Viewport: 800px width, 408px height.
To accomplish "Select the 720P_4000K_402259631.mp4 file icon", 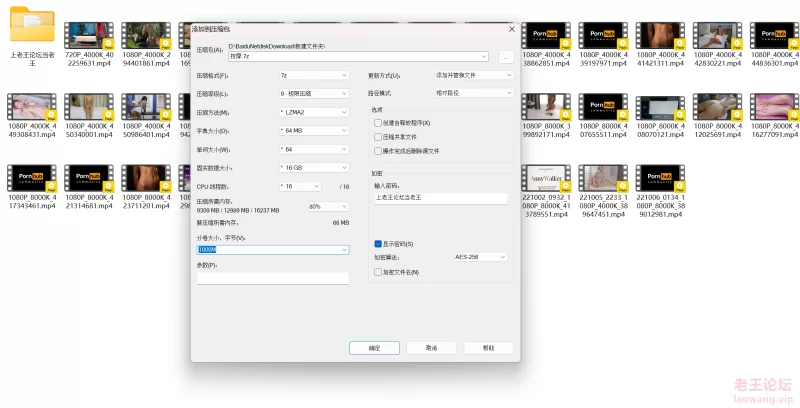I will point(89,35).
